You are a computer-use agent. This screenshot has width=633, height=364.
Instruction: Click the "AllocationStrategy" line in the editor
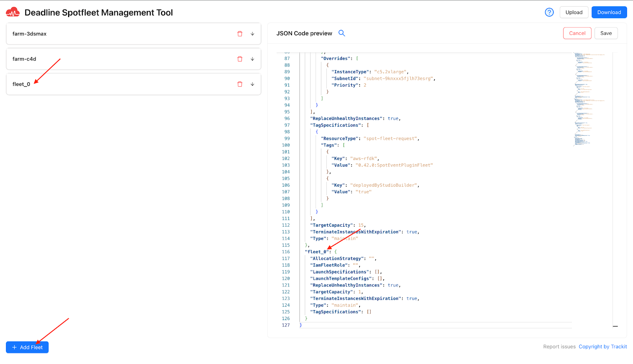pyautogui.click(x=343, y=258)
